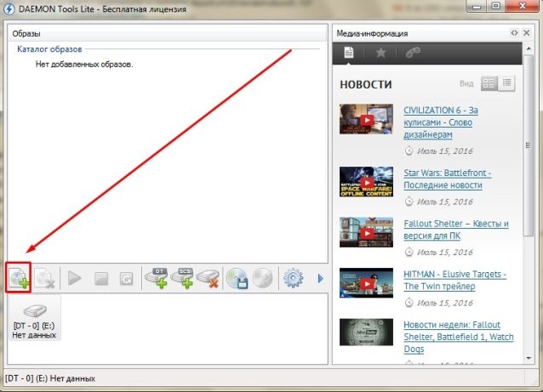
Task: Open the CIVILIZATION 6 news link
Action: click(441, 122)
